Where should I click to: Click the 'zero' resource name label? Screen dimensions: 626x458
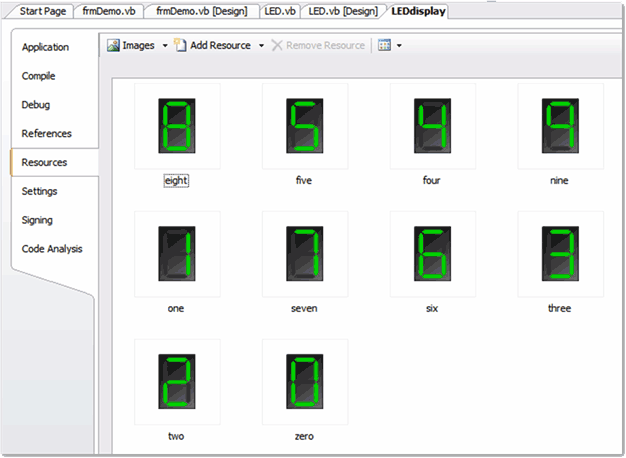click(x=304, y=436)
